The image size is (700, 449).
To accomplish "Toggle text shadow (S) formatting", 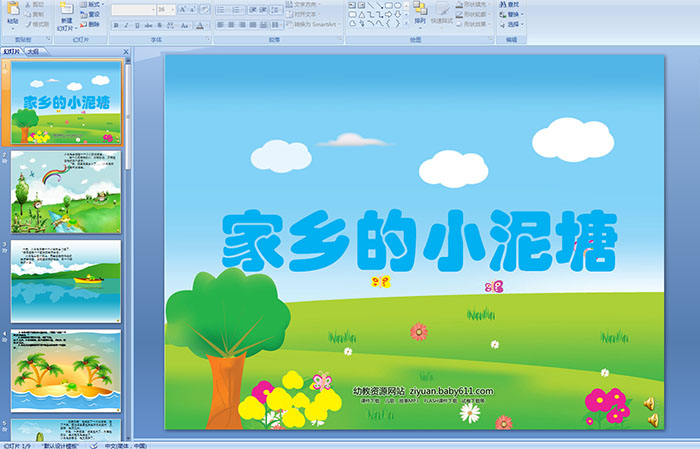I will [159, 25].
